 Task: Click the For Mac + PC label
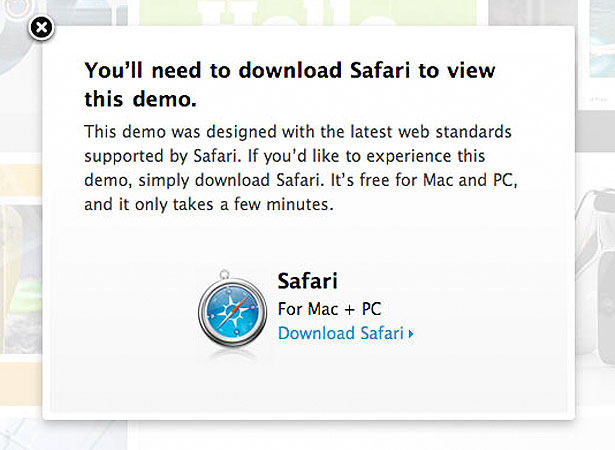pos(329,309)
